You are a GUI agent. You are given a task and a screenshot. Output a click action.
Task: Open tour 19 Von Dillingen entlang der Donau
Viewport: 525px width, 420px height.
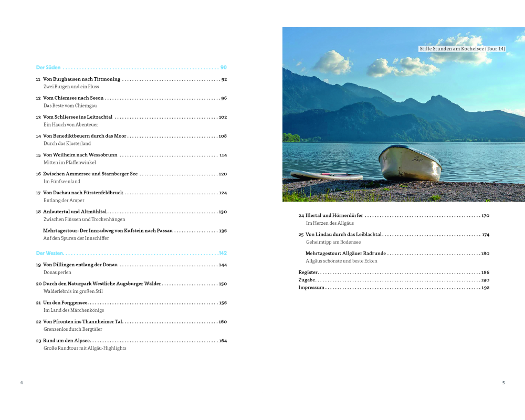point(80,265)
